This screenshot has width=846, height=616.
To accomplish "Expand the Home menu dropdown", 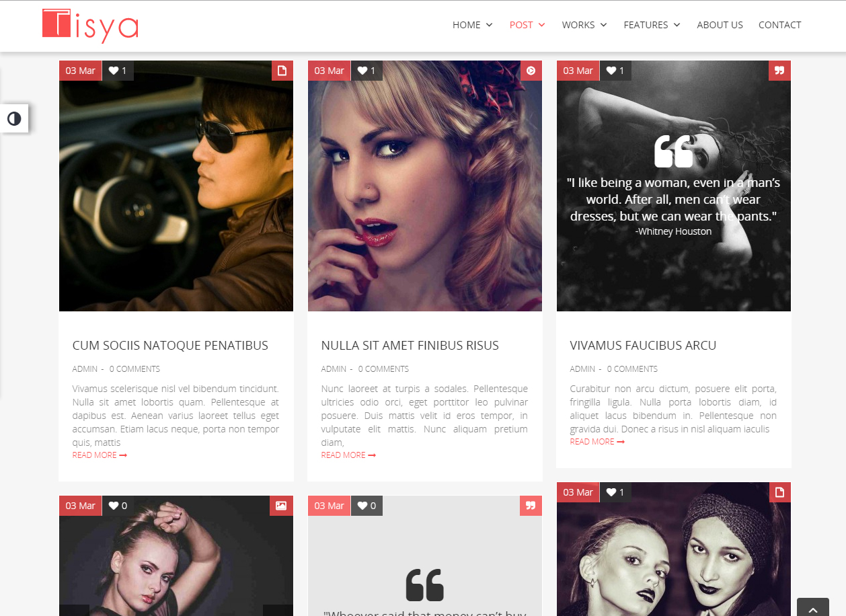I will [x=472, y=25].
